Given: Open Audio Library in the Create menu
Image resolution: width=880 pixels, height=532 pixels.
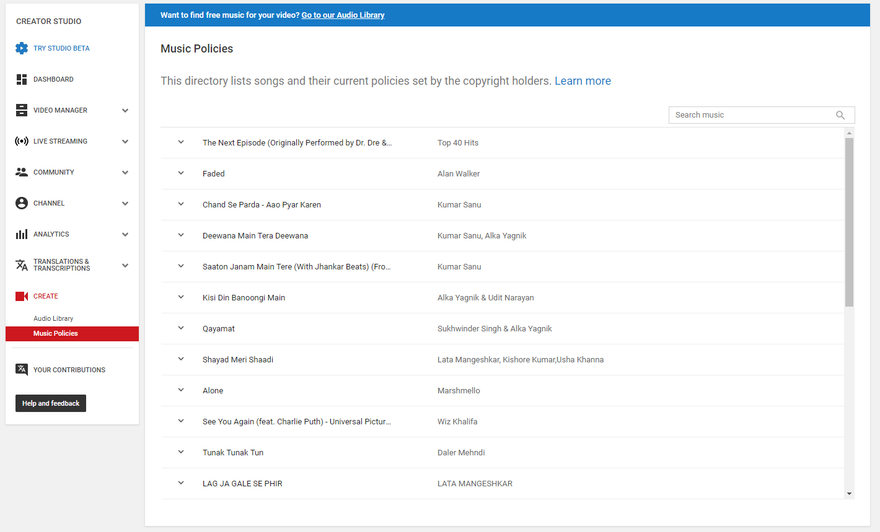Looking at the screenshot, I should (53, 318).
